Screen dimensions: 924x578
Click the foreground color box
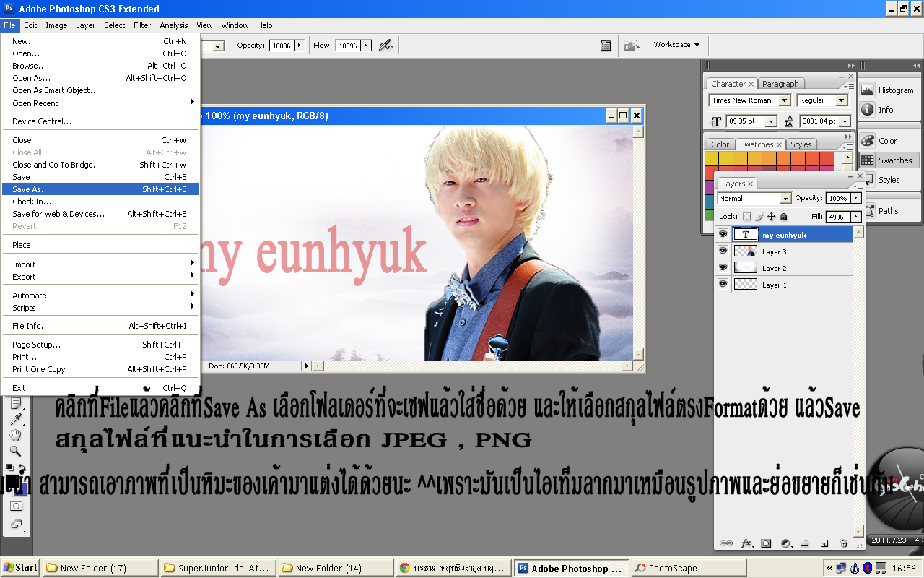point(12,481)
